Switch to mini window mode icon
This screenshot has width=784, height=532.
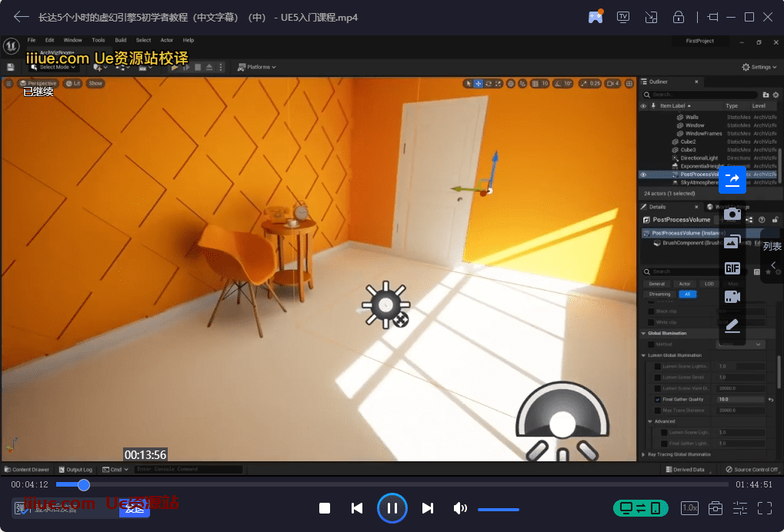pos(651,17)
